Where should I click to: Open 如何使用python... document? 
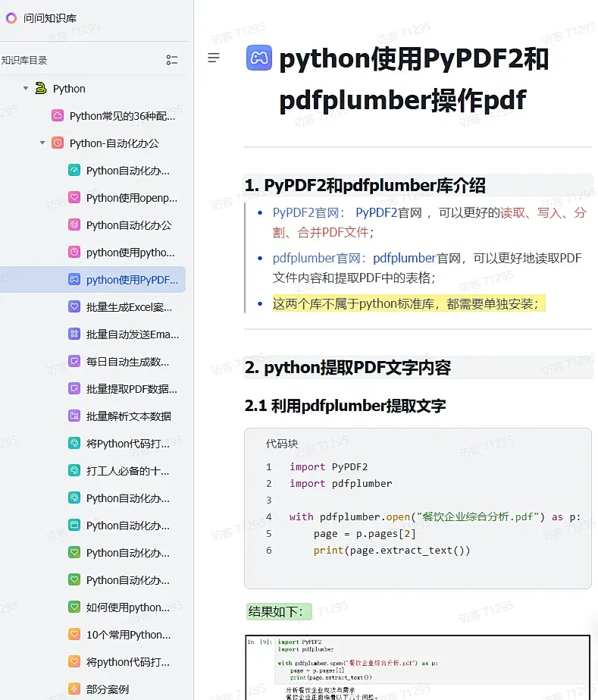coord(127,607)
